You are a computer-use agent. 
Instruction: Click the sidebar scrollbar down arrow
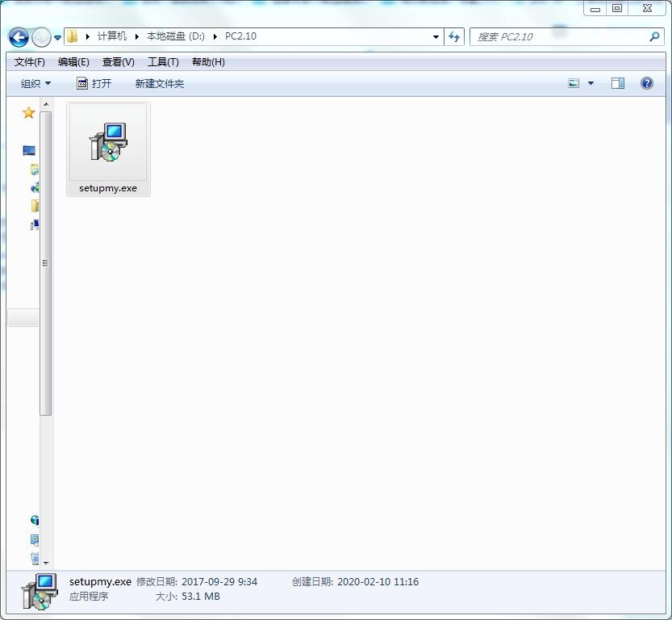coord(46,563)
